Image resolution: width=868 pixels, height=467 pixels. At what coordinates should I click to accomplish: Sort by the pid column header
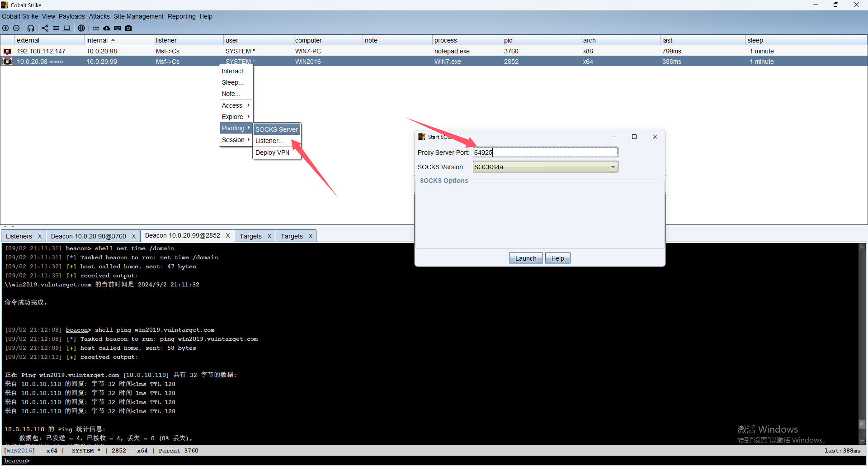(x=542, y=40)
